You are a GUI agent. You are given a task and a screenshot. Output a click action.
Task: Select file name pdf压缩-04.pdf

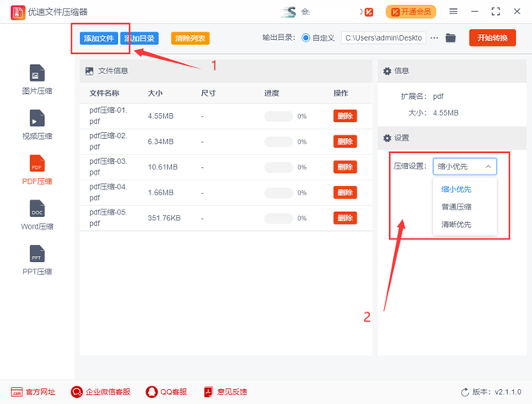point(108,192)
